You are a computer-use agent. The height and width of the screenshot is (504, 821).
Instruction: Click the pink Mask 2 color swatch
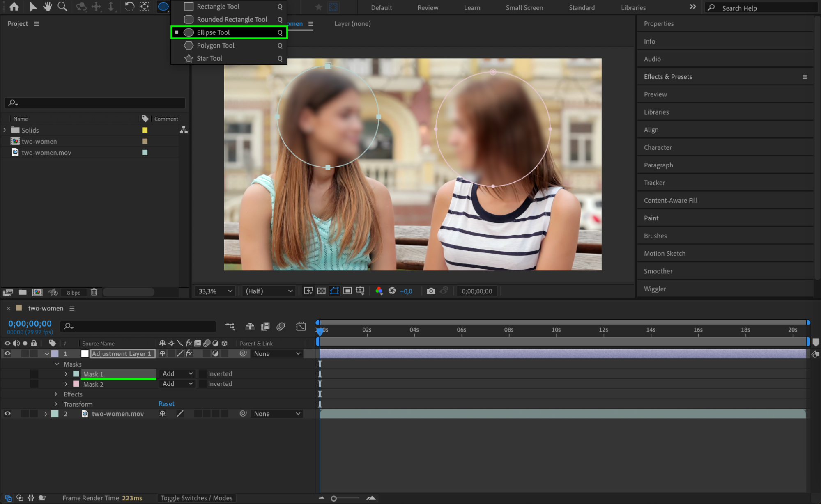(x=76, y=384)
